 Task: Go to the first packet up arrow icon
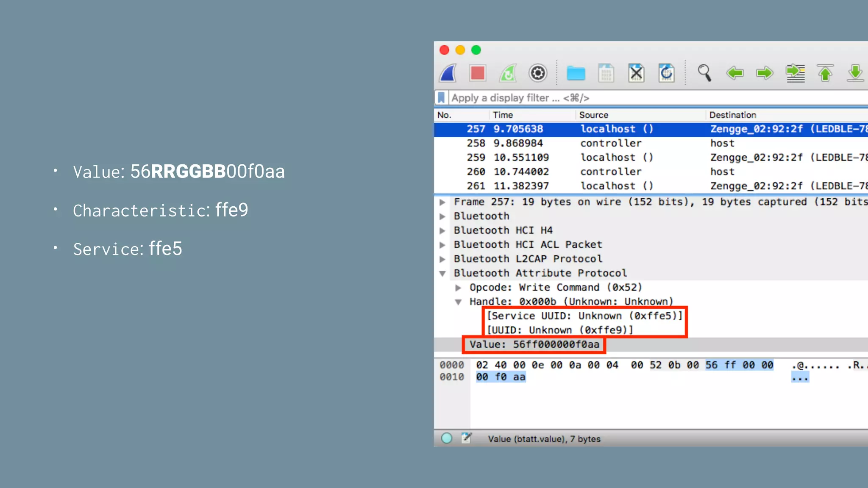pos(825,73)
